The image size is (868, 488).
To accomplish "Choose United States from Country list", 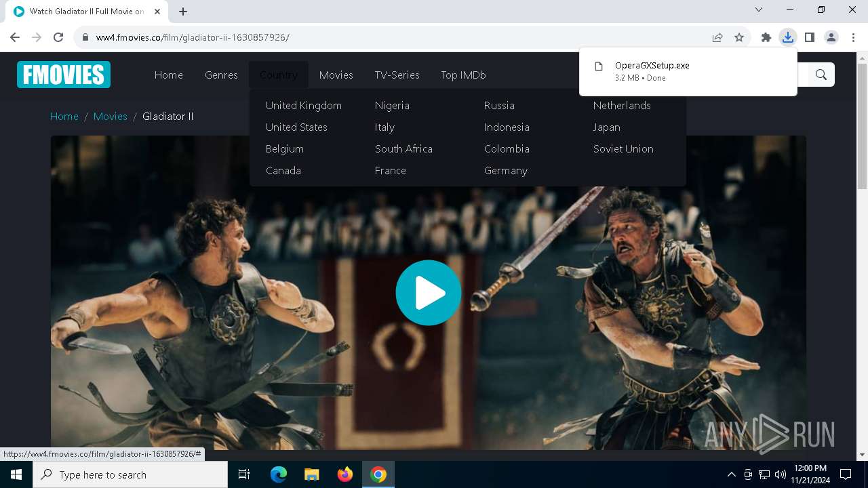I will tap(296, 127).
